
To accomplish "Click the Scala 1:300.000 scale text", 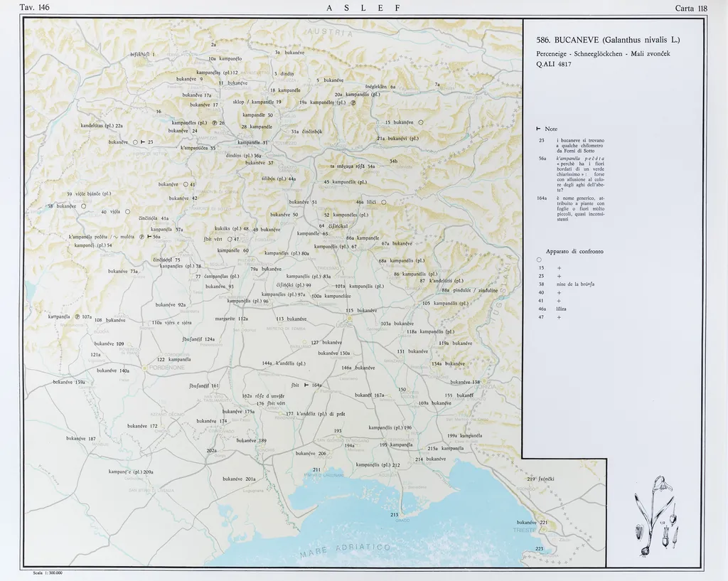I will pyautogui.click(x=48, y=572).
